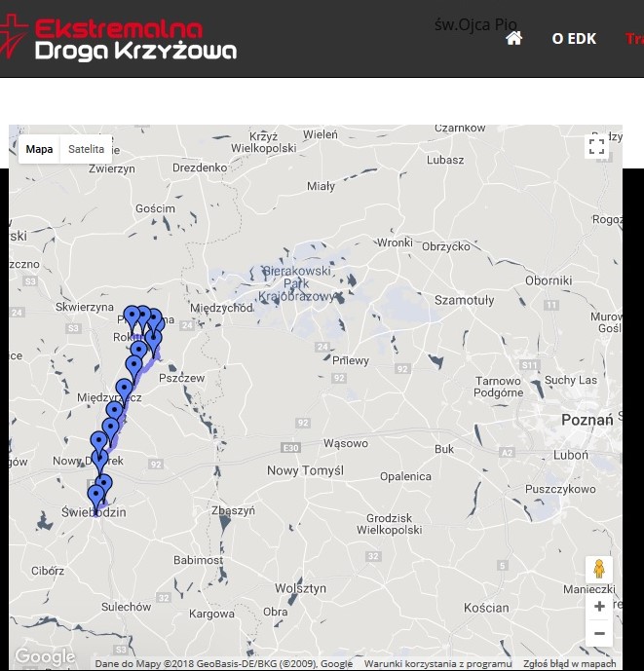Switch map to Satelita view

tap(86, 149)
